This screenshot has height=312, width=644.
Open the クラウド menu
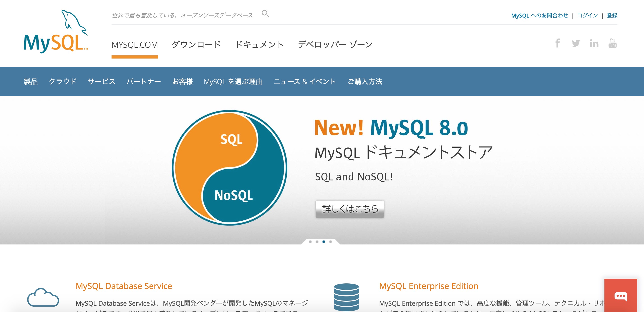pos(63,81)
